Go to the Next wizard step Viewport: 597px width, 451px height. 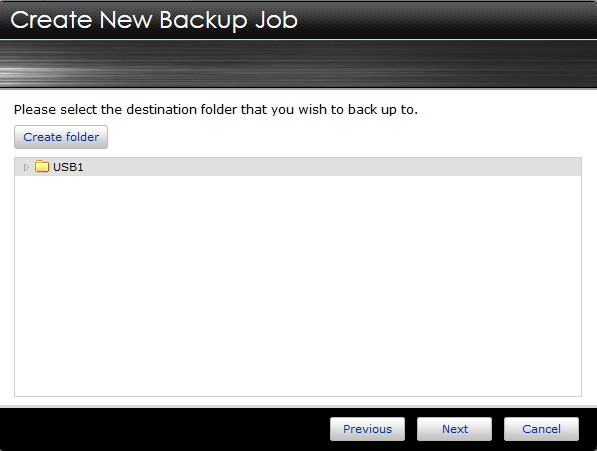pos(454,429)
